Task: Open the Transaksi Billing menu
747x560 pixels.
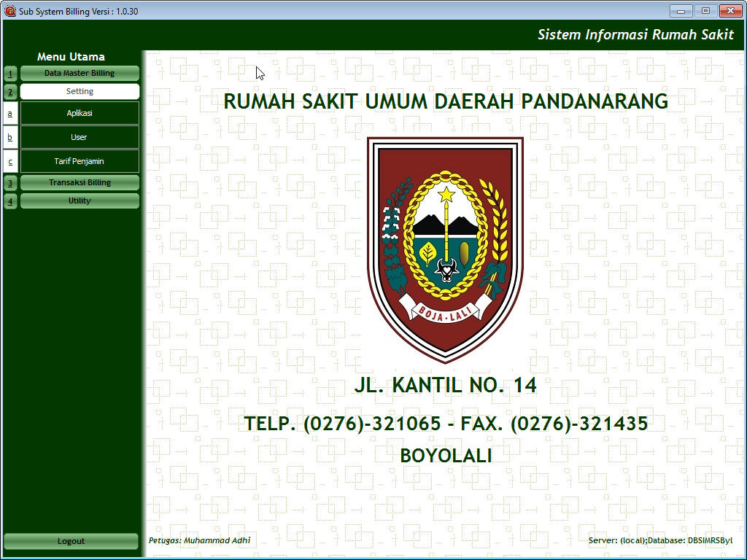Action: (80, 182)
